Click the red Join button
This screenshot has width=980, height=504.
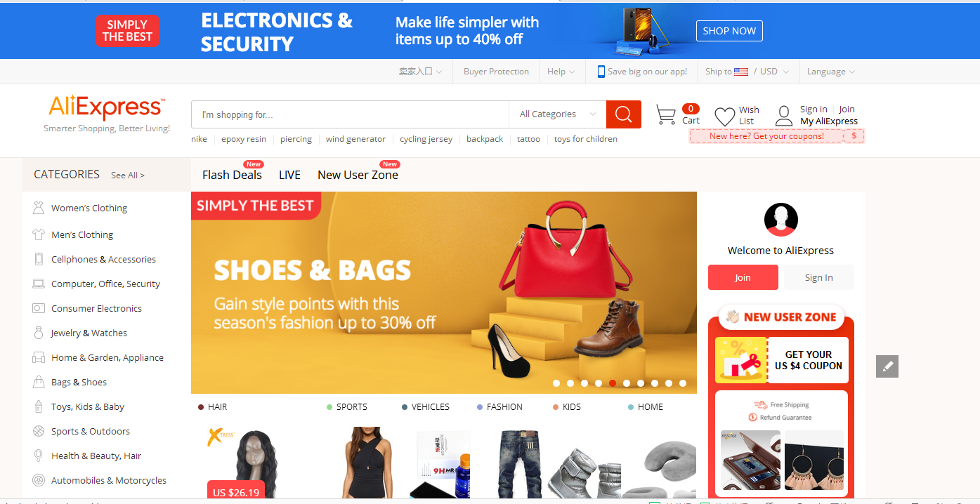click(743, 277)
